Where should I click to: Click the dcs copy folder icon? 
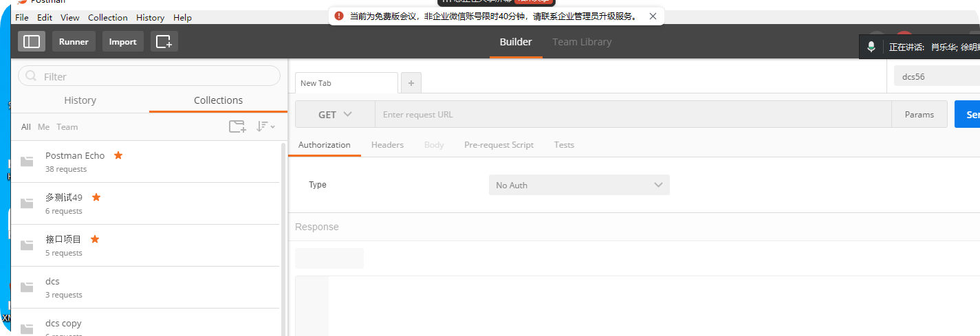coord(27,330)
